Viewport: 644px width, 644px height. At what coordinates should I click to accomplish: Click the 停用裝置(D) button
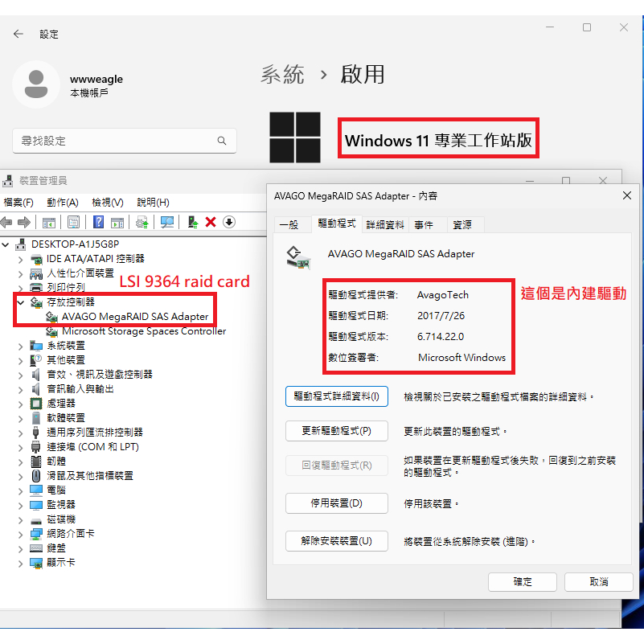click(x=336, y=503)
